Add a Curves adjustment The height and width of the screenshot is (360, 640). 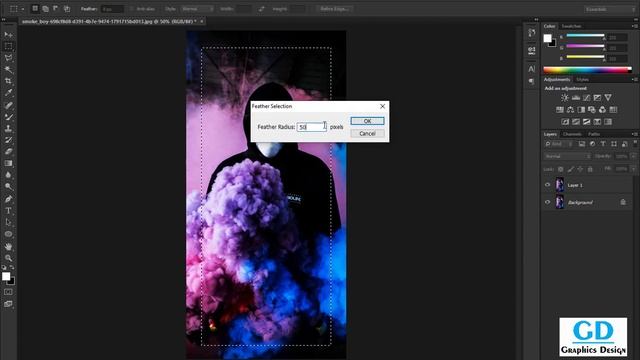point(586,98)
